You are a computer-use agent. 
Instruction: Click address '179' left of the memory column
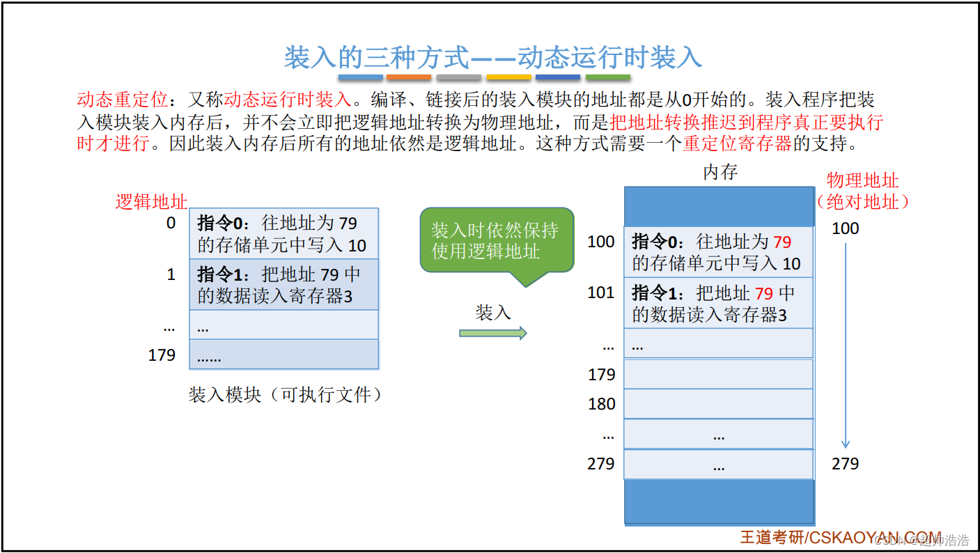pyautogui.click(x=602, y=375)
